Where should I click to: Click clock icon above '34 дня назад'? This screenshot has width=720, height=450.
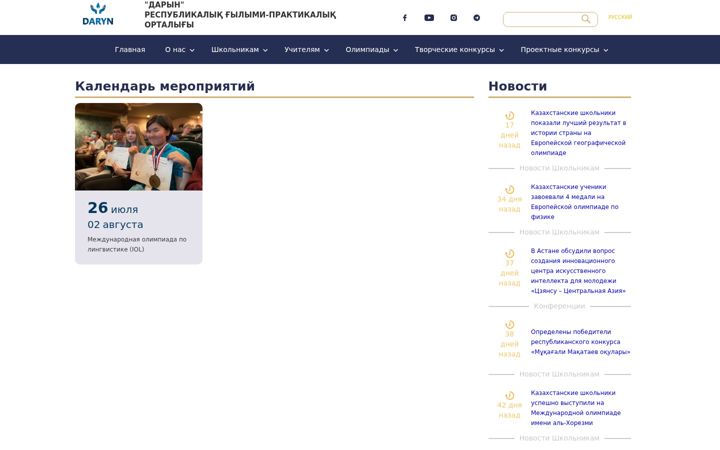(x=509, y=190)
